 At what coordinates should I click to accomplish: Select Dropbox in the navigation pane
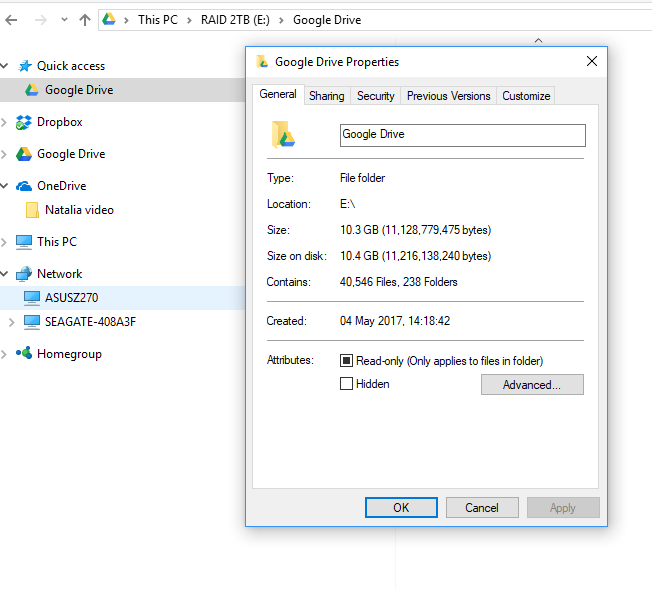pos(59,122)
